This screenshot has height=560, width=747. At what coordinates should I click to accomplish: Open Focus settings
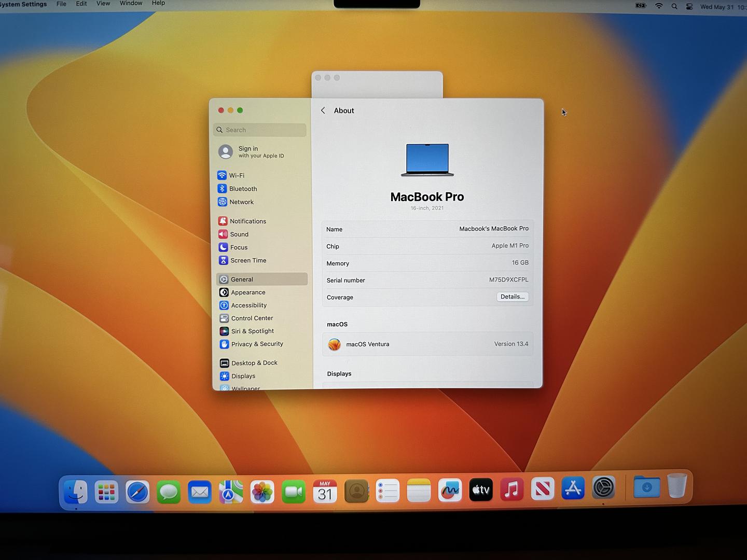tap(239, 247)
